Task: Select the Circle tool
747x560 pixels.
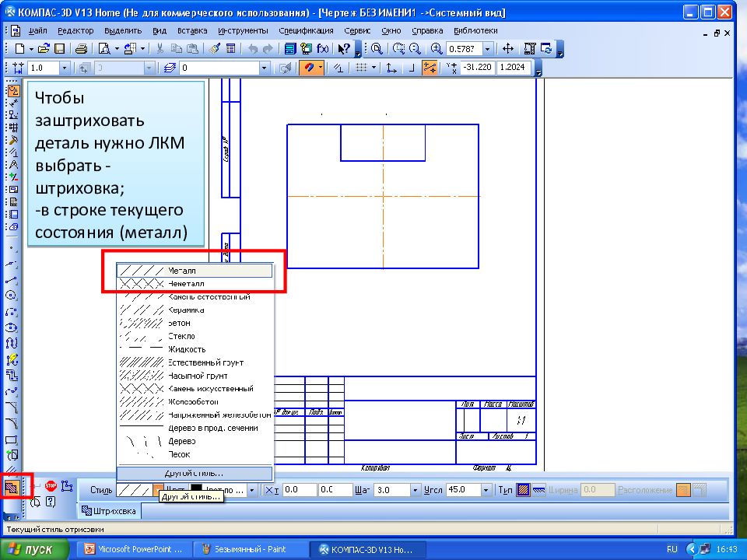Action: (x=12, y=296)
